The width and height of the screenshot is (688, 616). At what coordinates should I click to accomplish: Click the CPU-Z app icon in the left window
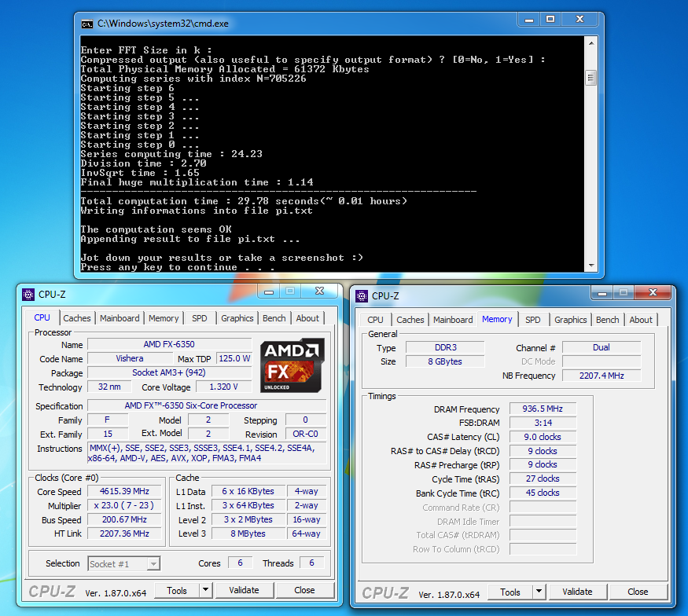tap(28, 295)
